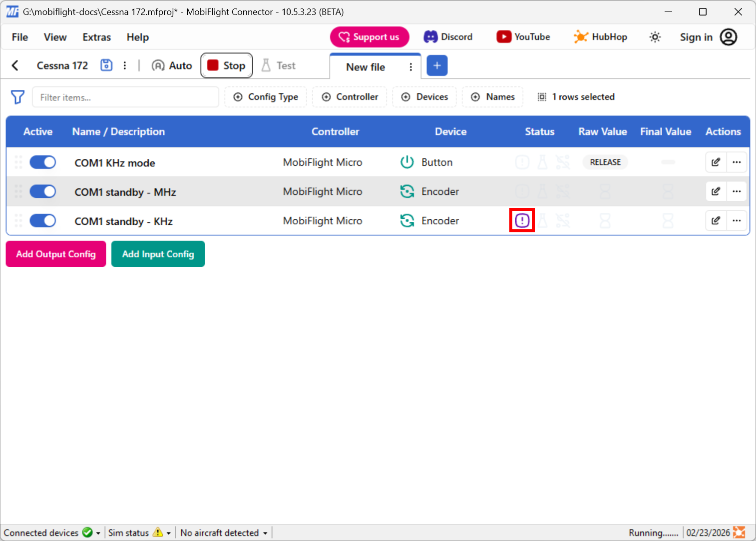The height and width of the screenshot is (541, 756).
Task: Open the edit icon for COM1 KHz mode row
Action: [x=716, y=162]
